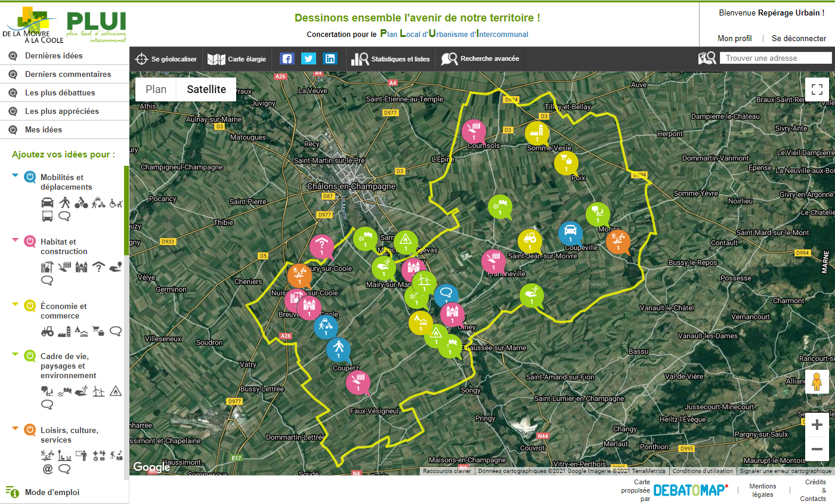Switch the map to Plan view
The image size is (835, 504).
coord(156,89)
